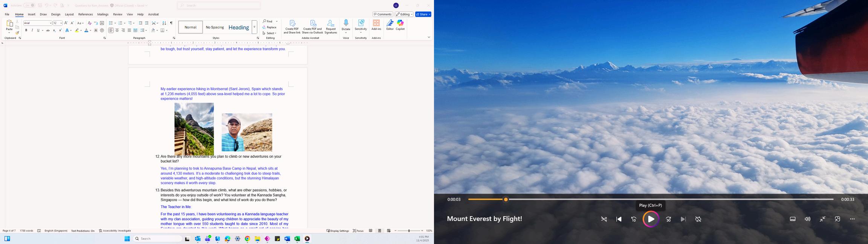Open media player volume control
The image size is (868, 244).
(807, 219)
